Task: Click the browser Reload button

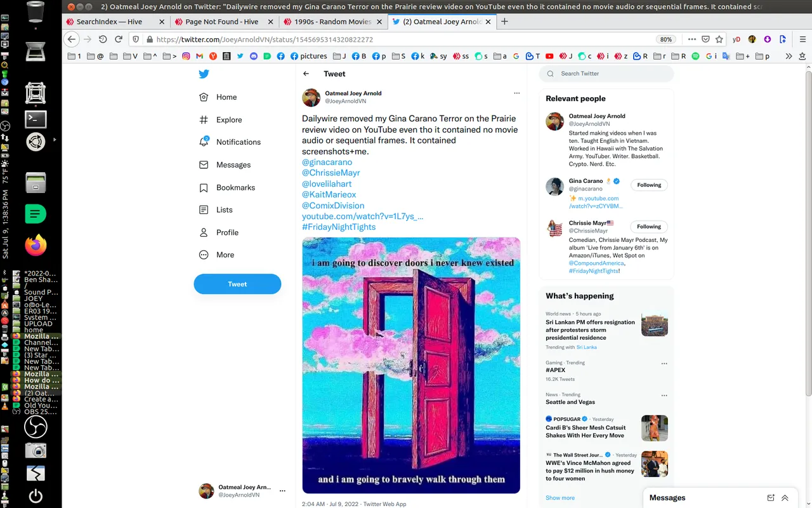Action: (x=118, y=39)
